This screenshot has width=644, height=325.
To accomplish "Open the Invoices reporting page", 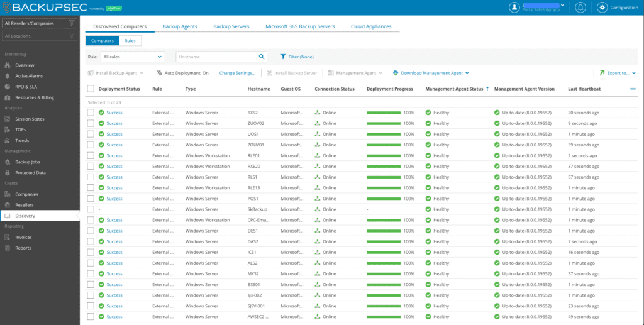I will tap(23, 237).
